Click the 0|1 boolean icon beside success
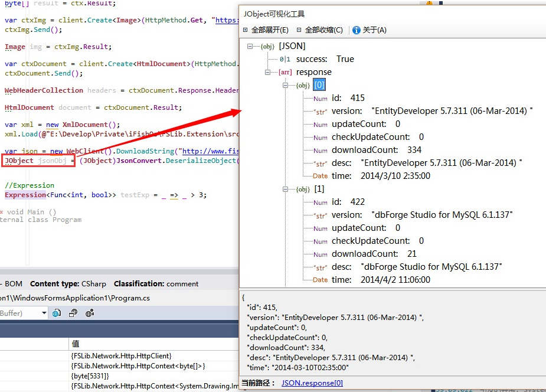This screenshot has width=546, height=392. pyautogui.click(x=285, y=60)
